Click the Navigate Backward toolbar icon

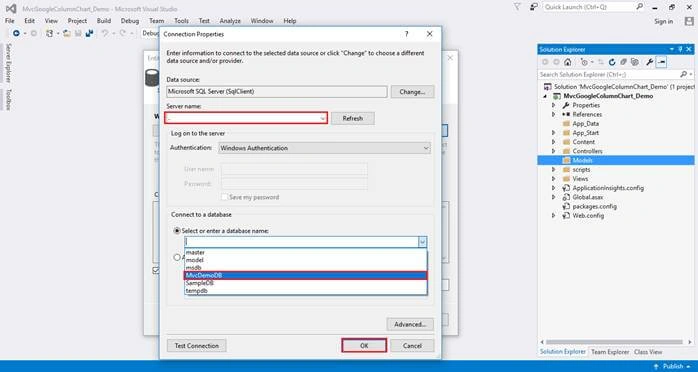coord(16,33)
